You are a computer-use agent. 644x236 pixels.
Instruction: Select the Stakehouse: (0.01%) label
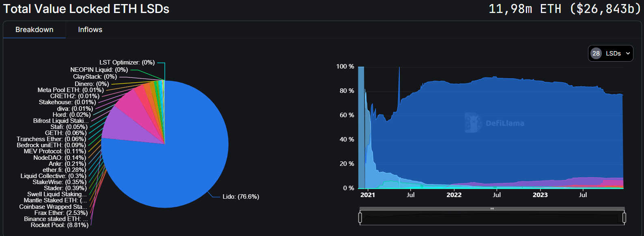tap(67, 102)
